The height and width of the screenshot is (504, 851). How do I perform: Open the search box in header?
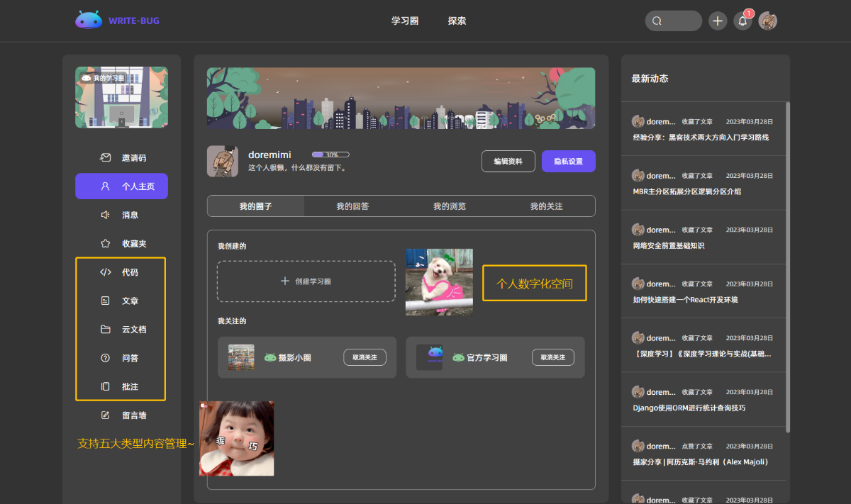pos(673,21)
